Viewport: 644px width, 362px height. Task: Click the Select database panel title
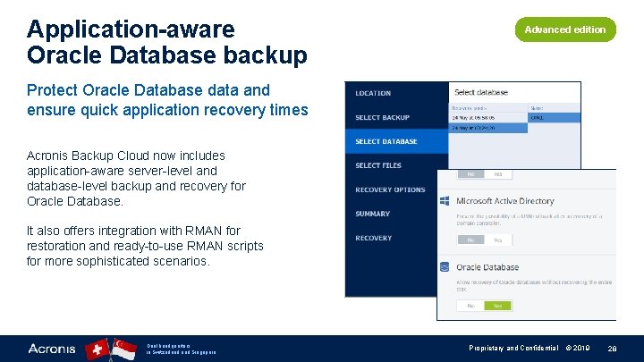[481, 92]
